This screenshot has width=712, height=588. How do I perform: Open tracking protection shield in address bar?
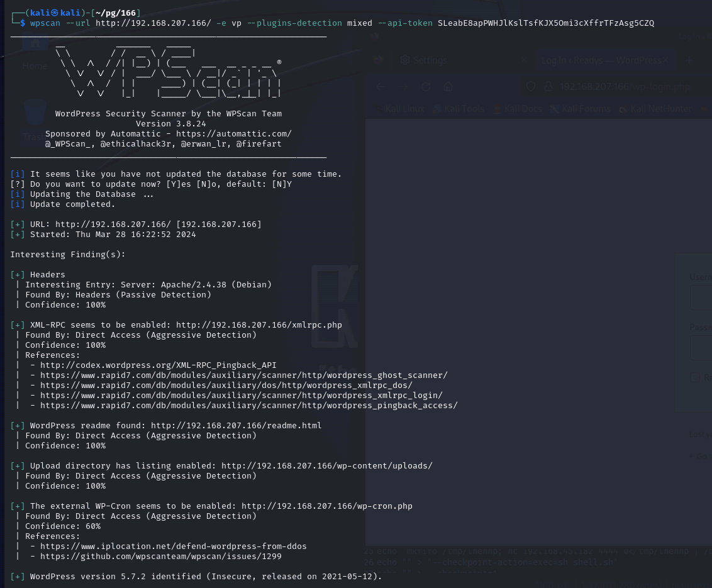coord(530,86)
